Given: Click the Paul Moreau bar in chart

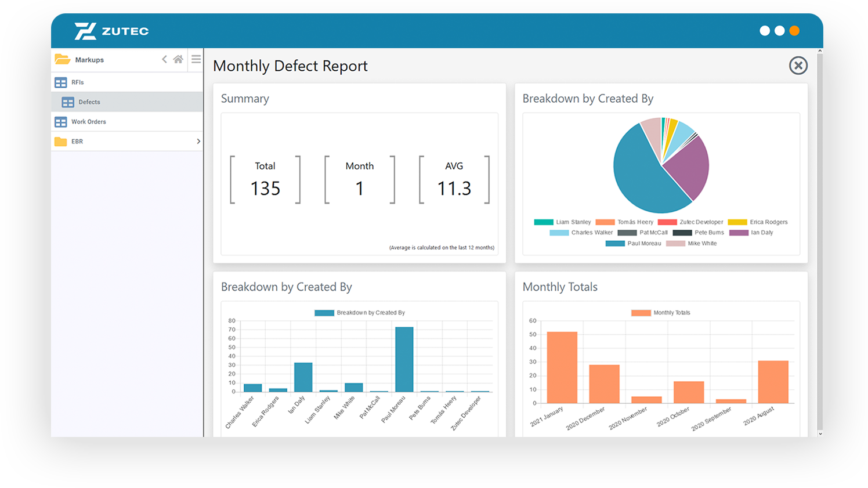Looking at the screenshot, I should (404, 359).
